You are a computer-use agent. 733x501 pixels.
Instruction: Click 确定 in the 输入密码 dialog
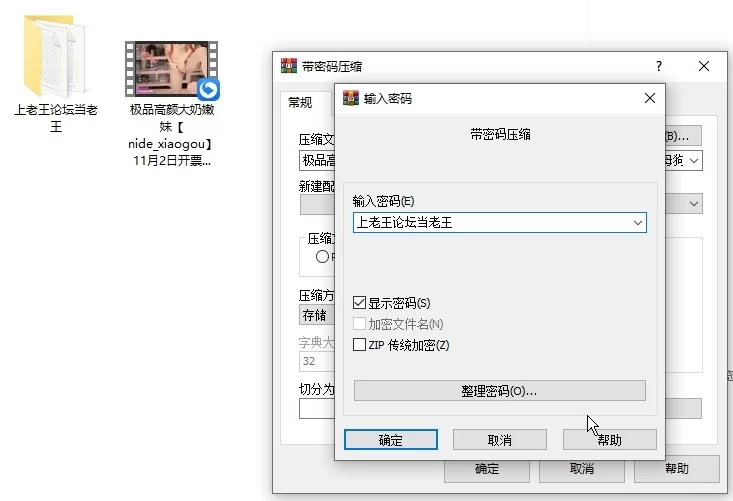click(x=391, y=440)
